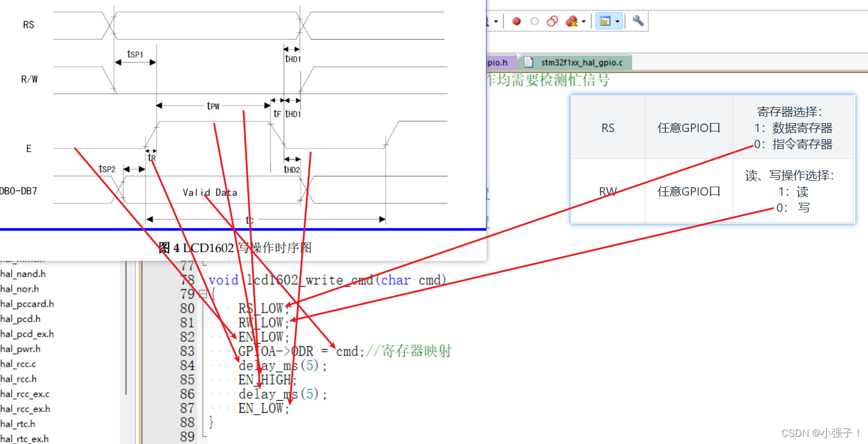Screen dimensions: 868x444
Task: Open hal_rcc_ex.h in the project tree
Action: (x=25, y=409)
